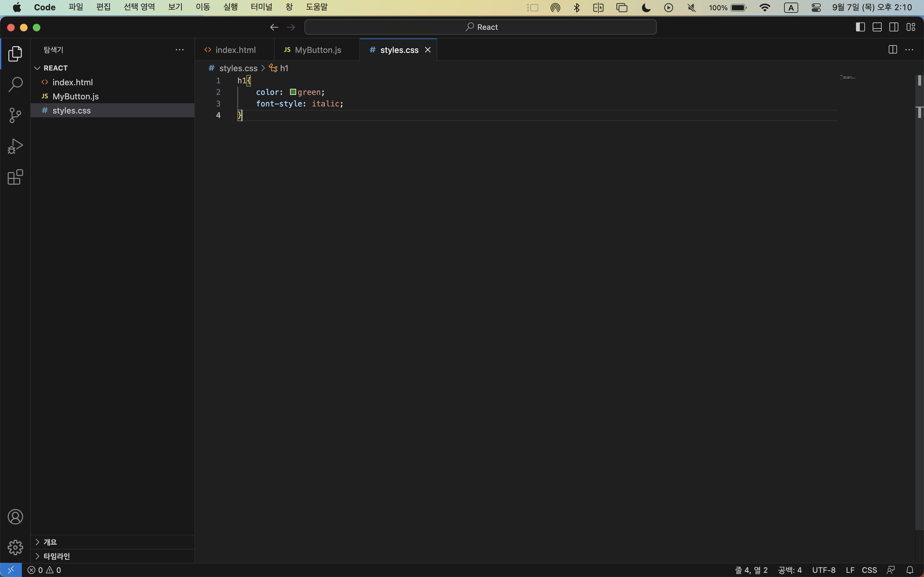
Task: Split the editor to the right
Action: (892, 50)
